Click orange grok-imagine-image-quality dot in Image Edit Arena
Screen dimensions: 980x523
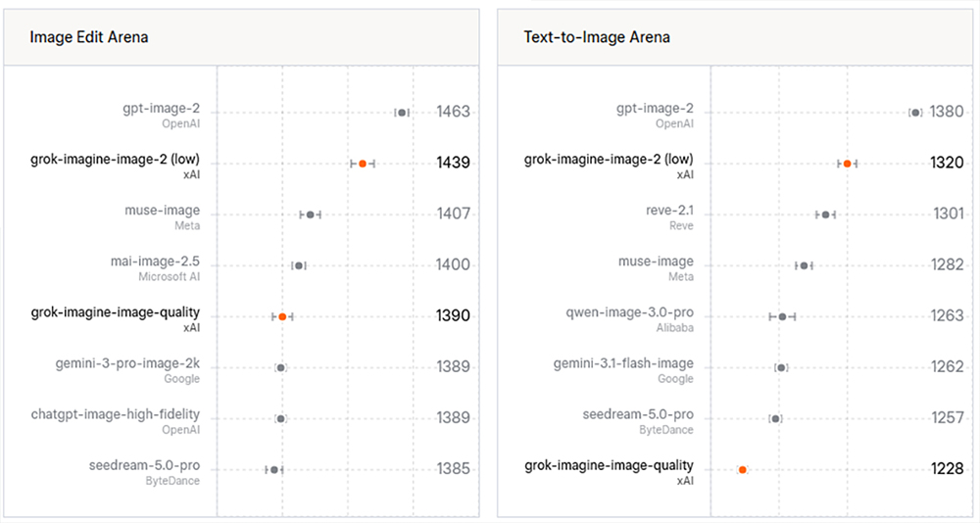282,316
